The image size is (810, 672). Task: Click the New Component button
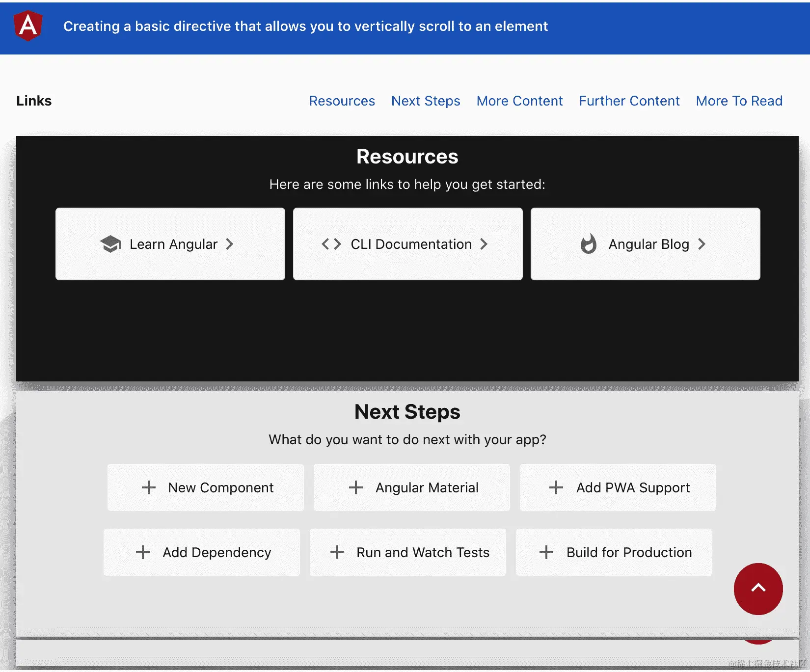[205, 487]
